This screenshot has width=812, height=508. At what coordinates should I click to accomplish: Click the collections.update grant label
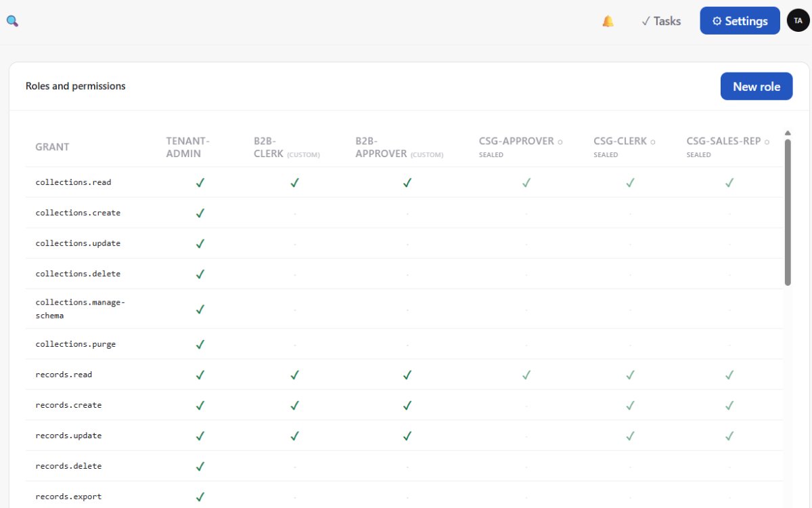pyautogui.click(x=78, y=243)
